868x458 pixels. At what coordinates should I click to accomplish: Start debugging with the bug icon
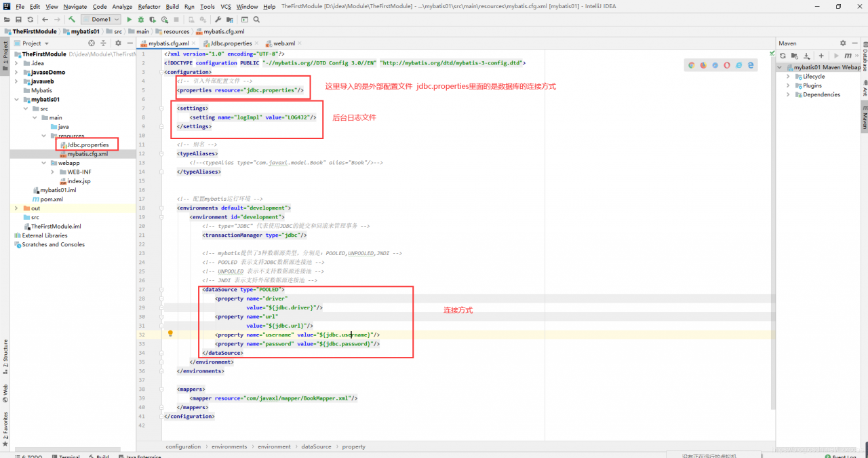click(141, 20)
